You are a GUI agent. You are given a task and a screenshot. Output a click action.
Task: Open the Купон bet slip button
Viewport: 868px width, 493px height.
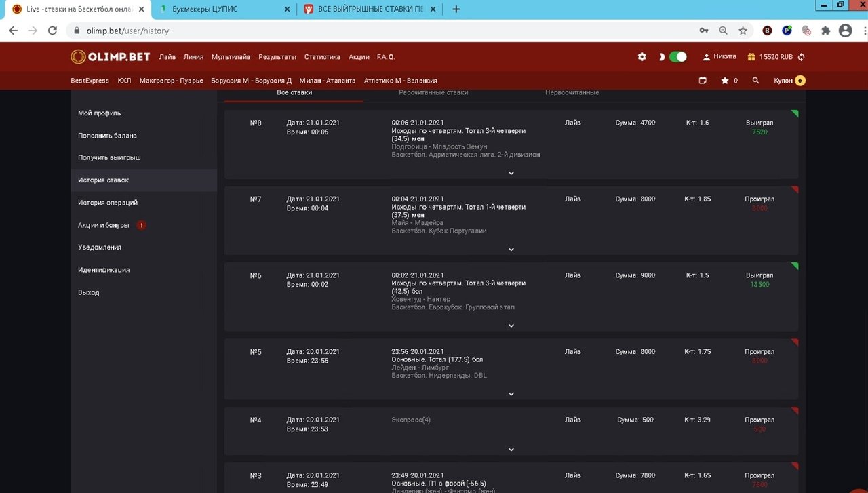pyautogui.click(x=789, y=81)
